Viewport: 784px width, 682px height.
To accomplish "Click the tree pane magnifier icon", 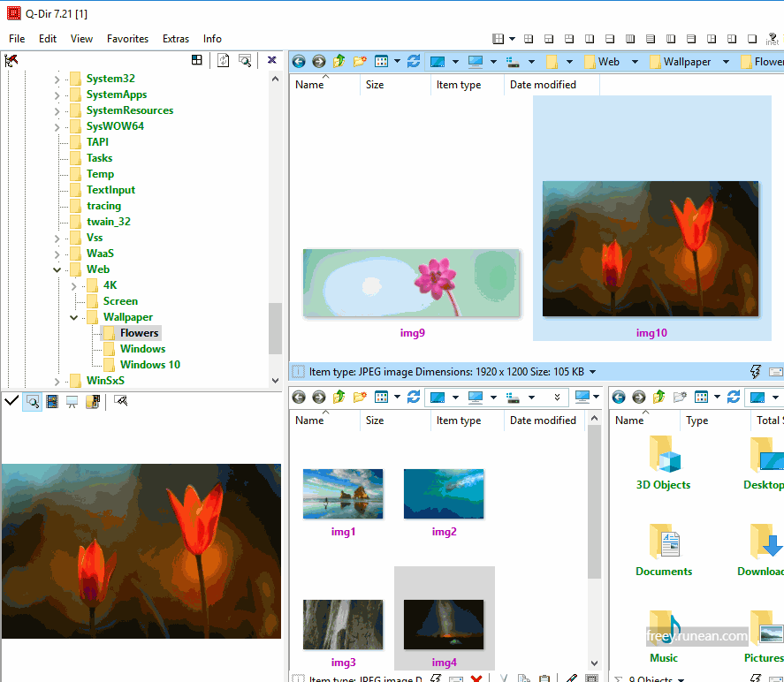I will [245, 60].
